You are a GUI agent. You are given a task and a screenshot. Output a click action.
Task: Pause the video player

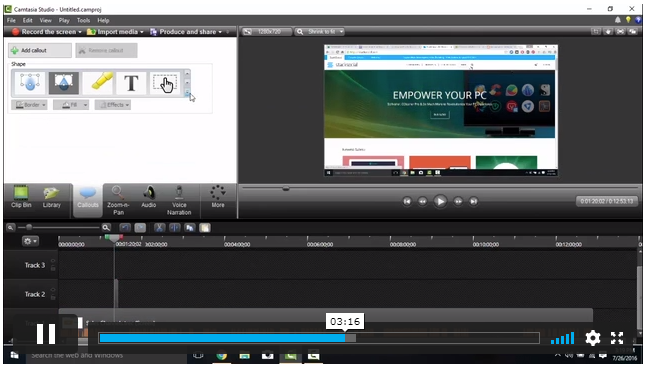click(46, 334)
